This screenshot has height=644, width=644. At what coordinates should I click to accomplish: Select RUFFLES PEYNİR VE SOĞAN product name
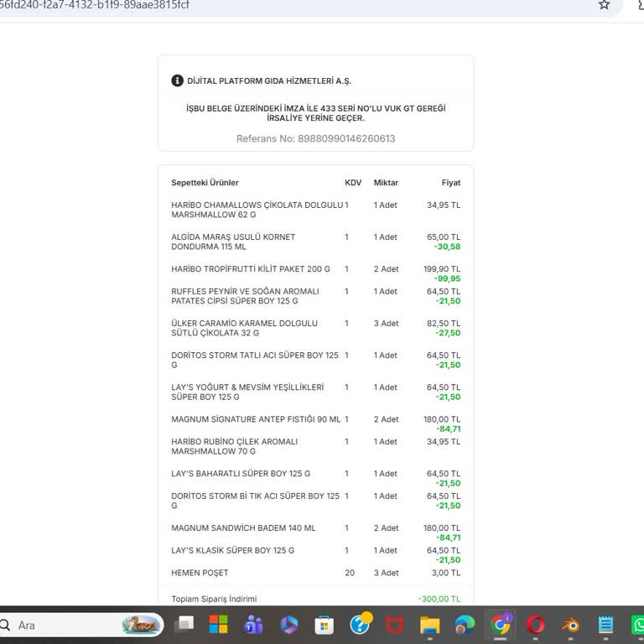click(x=245, y=296)
